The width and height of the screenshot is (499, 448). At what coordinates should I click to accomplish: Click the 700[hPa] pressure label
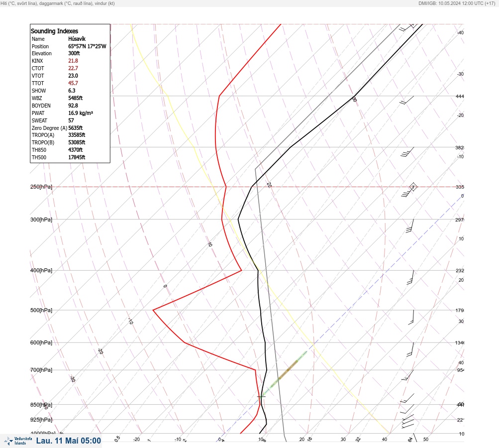click(x=41, y=370)
